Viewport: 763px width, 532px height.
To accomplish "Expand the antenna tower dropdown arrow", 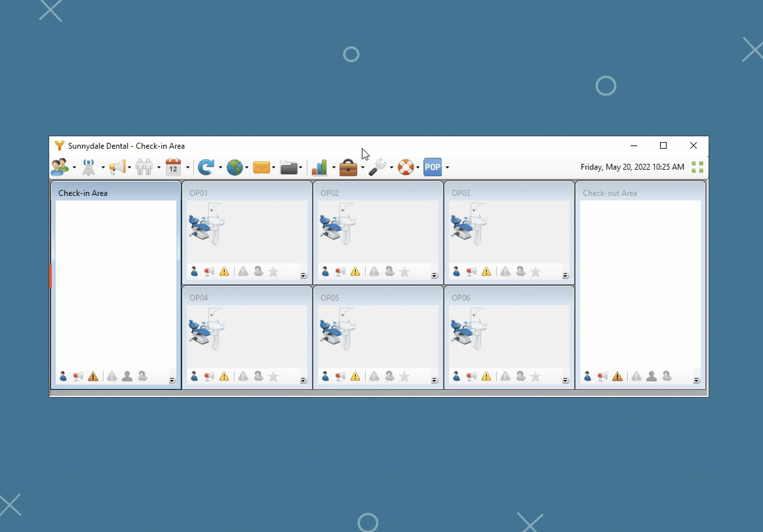I will (x=103, y=168).
